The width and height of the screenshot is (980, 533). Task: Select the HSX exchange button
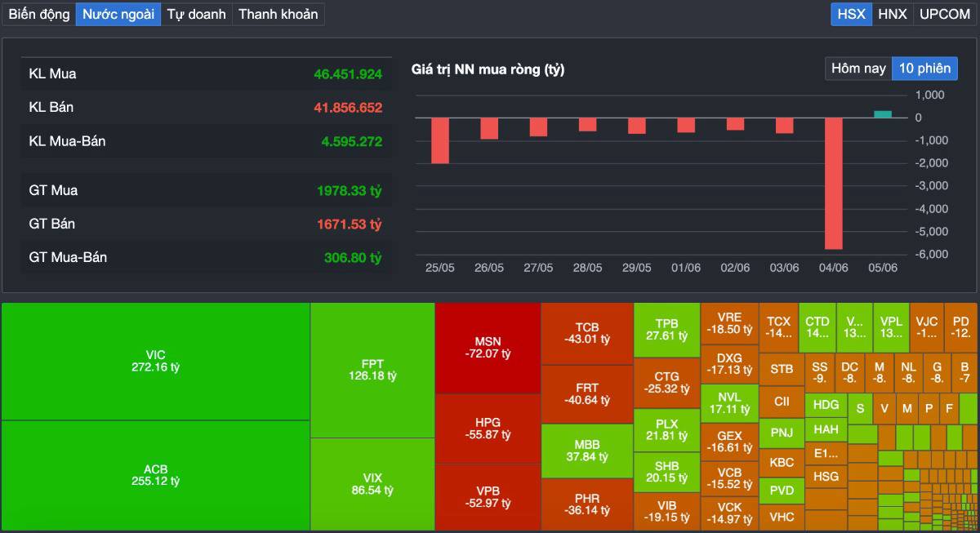coord(852,14)
